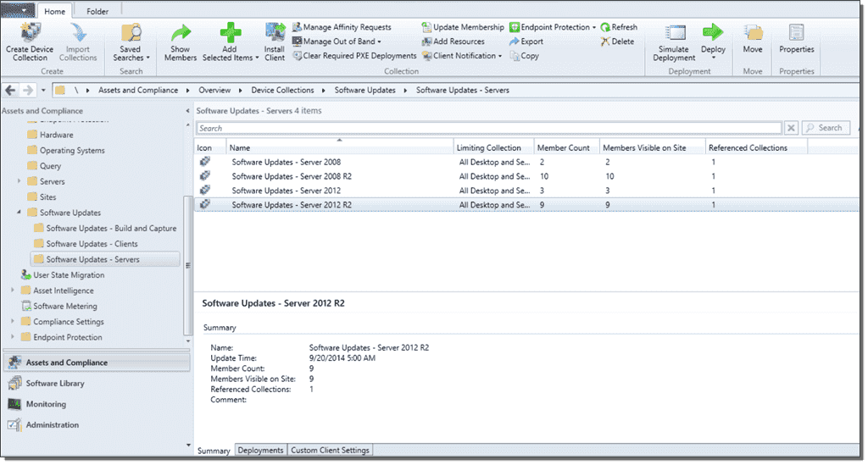Open Properties from ribbon
868x465 pixels.
[797, 39]
